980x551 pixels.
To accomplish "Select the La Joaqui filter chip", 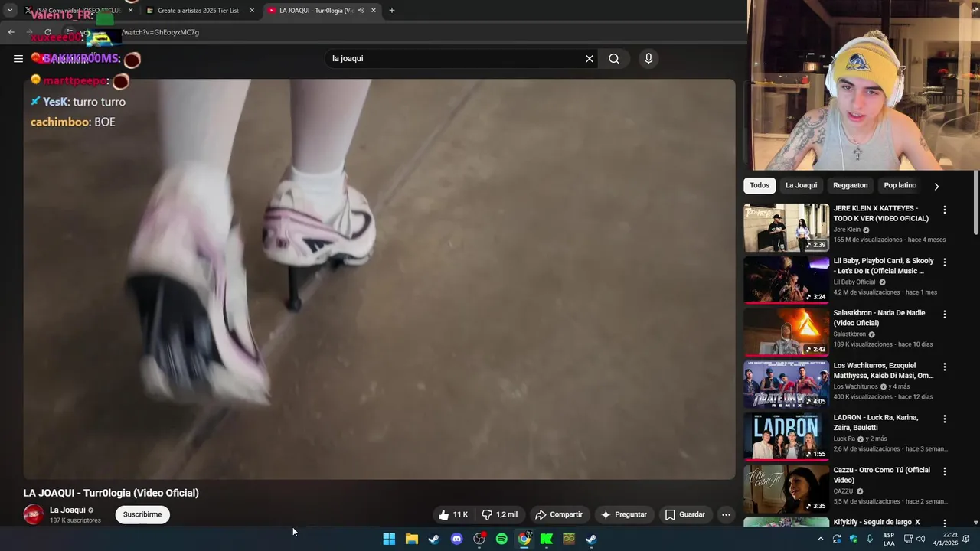I will tap(801, 185).
